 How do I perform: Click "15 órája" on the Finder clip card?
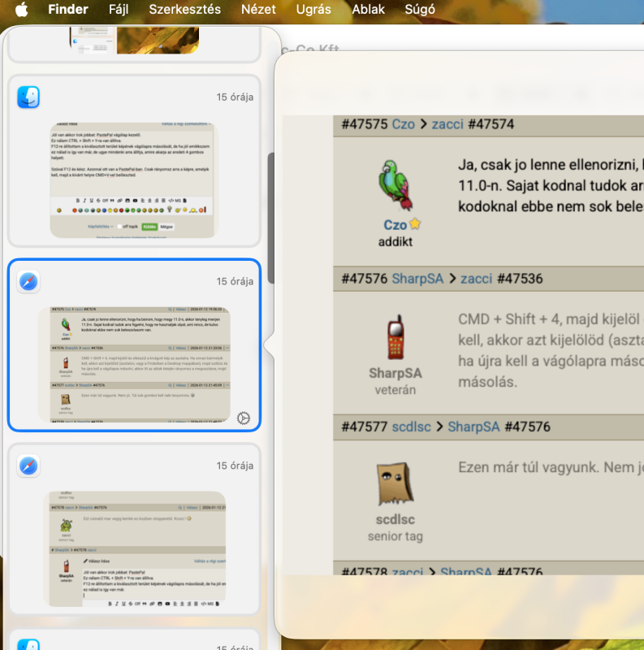click(235, 97)
